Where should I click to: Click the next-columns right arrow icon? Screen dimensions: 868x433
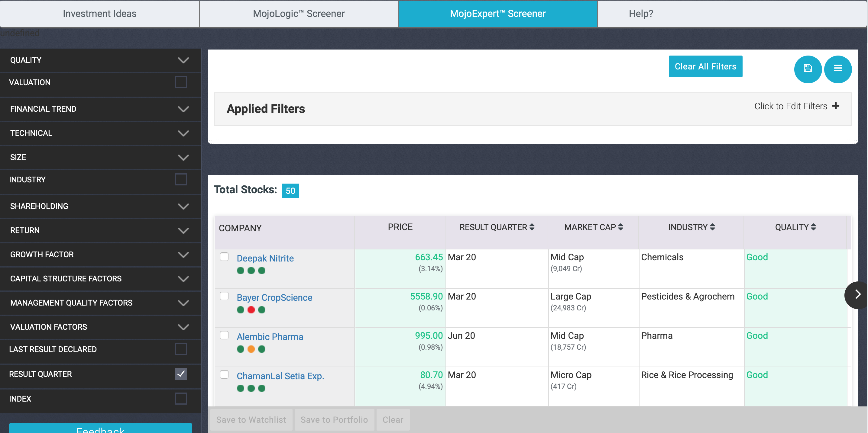point(857,295)
